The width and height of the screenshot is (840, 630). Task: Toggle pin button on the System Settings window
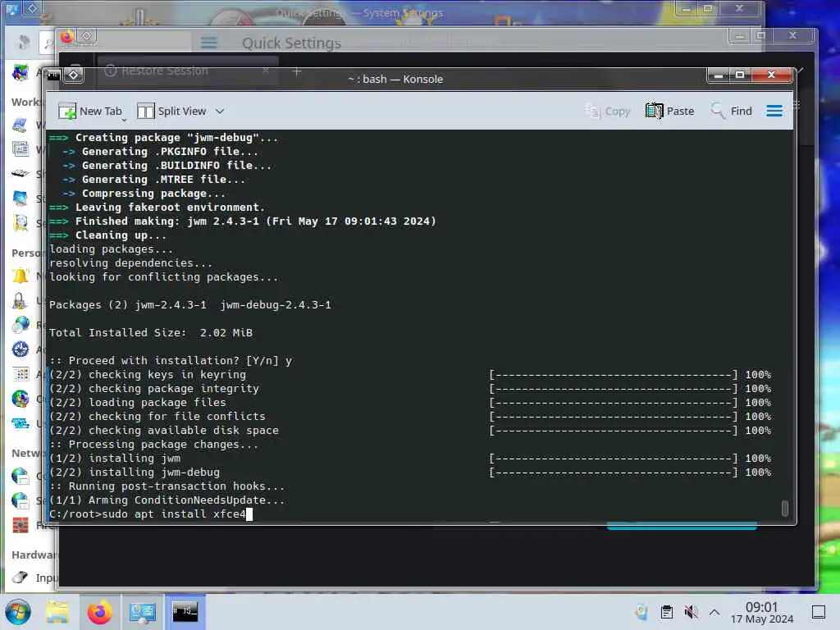click(x=32, y=8)
